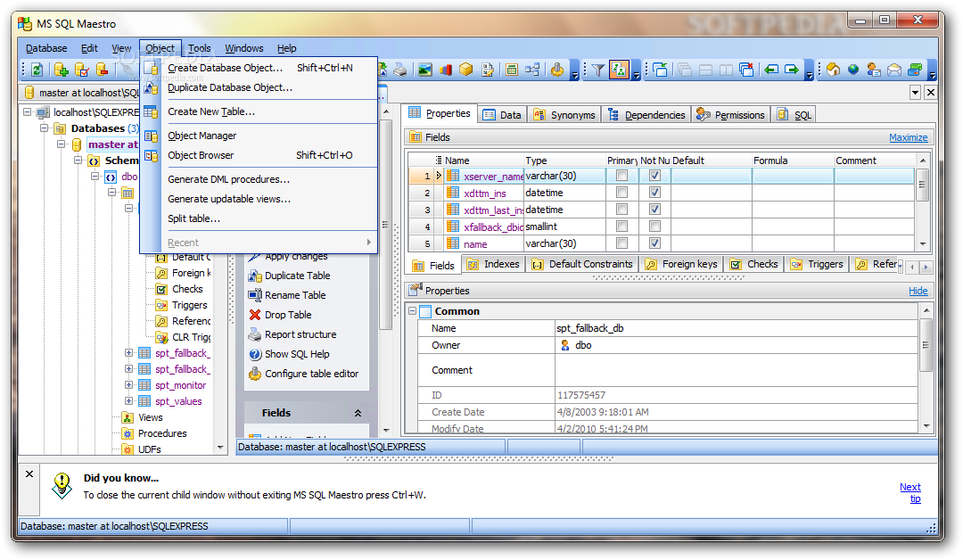The image size is (963, 560).
Task: Click the document with pencil icon
Action: pyautogui.click(x=487, y=70)
